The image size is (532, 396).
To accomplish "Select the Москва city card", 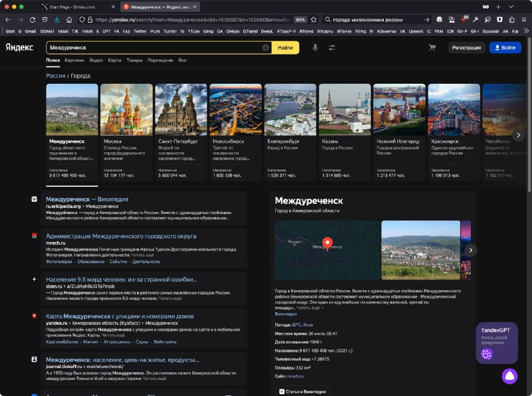I will (126, 132).
